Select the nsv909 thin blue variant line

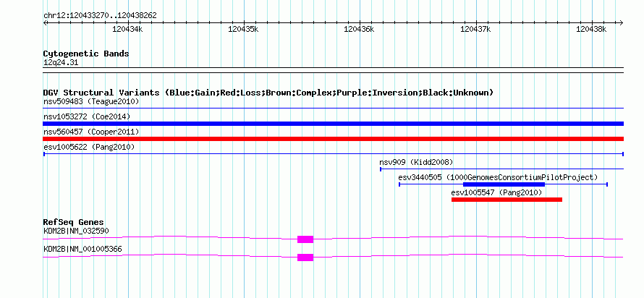(x=501, y=169)
